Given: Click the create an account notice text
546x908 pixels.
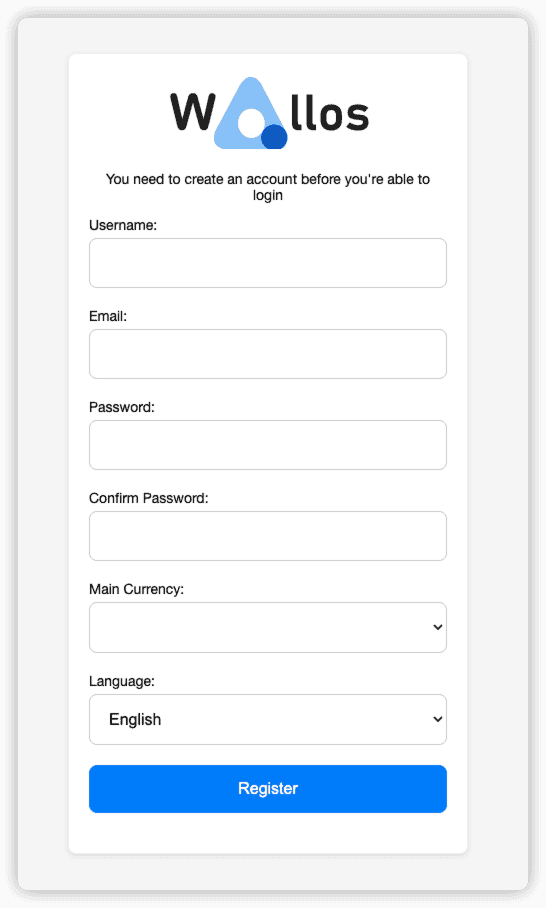Looking at the screenshot, I should pos(267,187).
